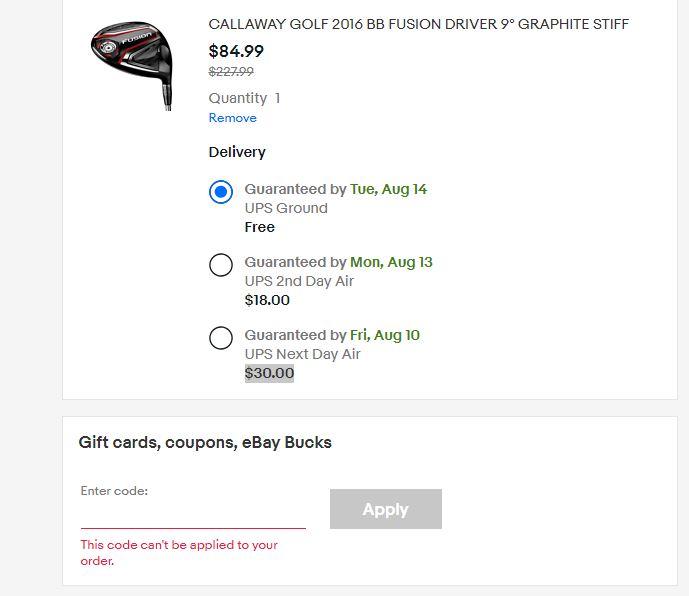Screen dimensions: 689x596
Task: Click the Guaranteed by Mon, Aug 13 label
Action: [338, 262]
